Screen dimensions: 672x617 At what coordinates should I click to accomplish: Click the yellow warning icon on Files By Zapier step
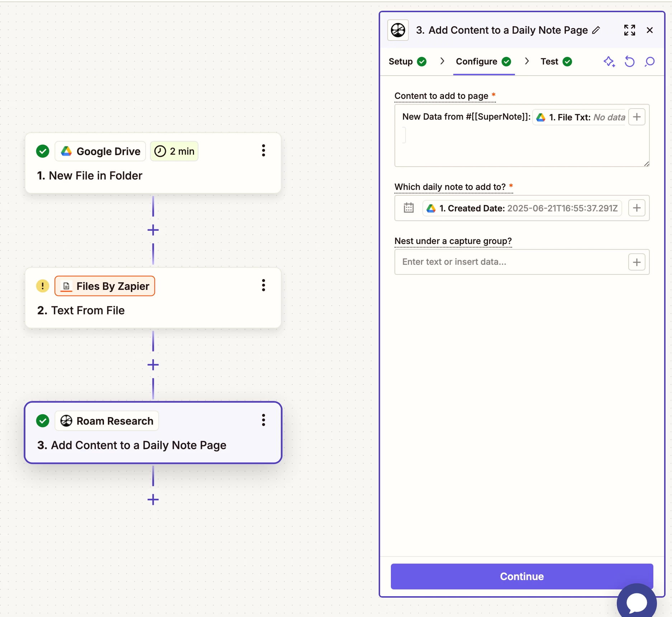click(x=43, y=286)
